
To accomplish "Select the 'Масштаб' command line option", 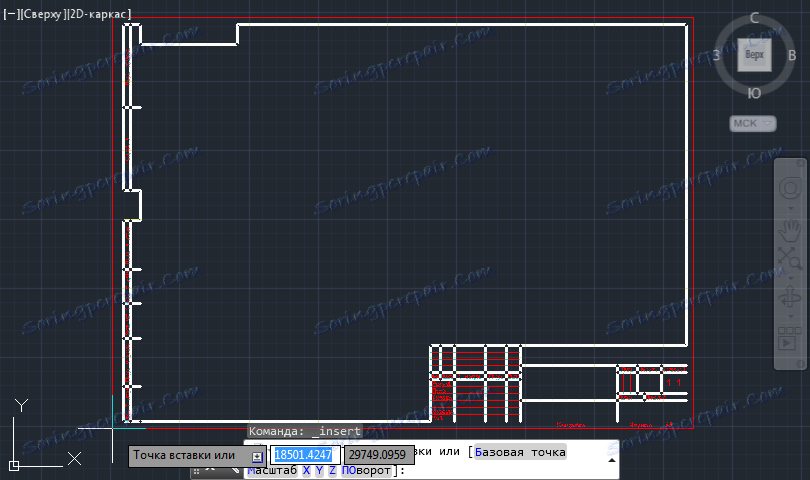I will pos(271,470).
